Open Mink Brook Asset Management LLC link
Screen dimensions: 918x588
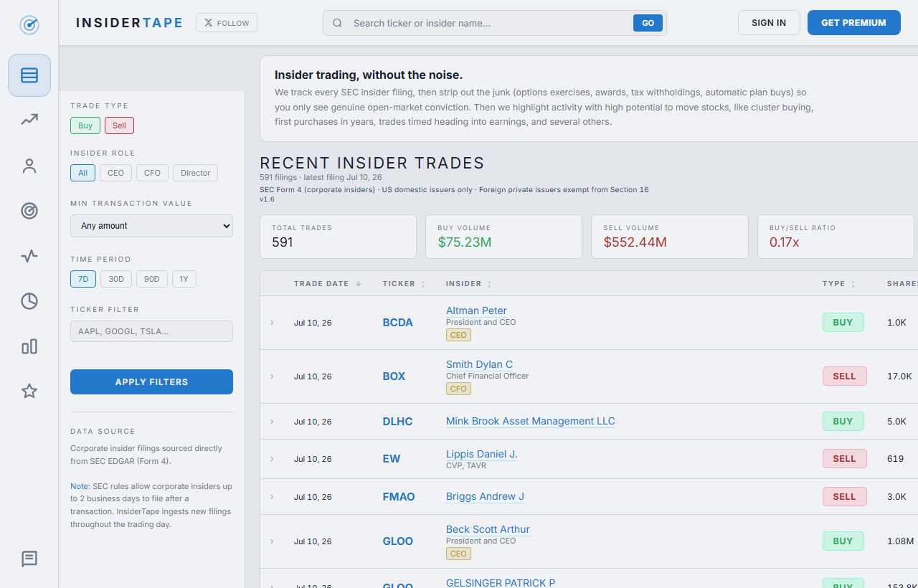[x=531, y=421]
